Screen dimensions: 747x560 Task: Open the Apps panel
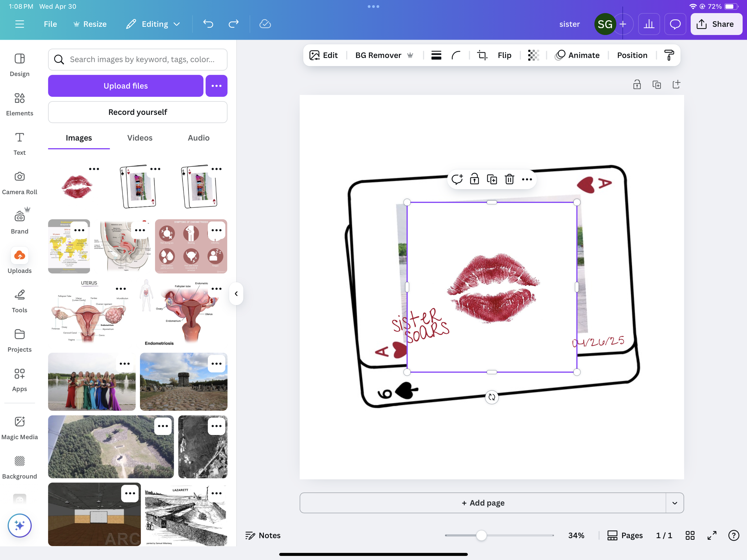(x=20, y=380)
